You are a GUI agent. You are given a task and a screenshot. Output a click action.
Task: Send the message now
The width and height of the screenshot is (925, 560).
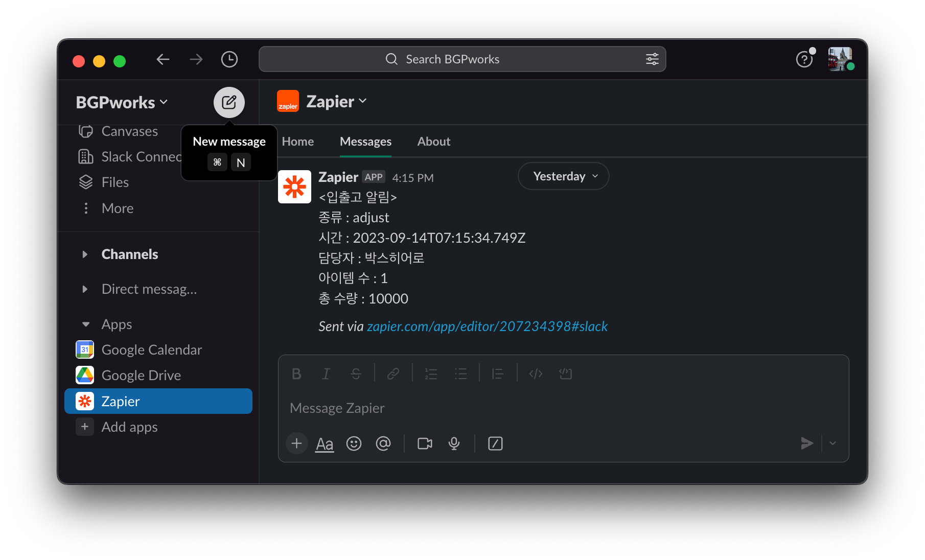[x=806, y=444]
